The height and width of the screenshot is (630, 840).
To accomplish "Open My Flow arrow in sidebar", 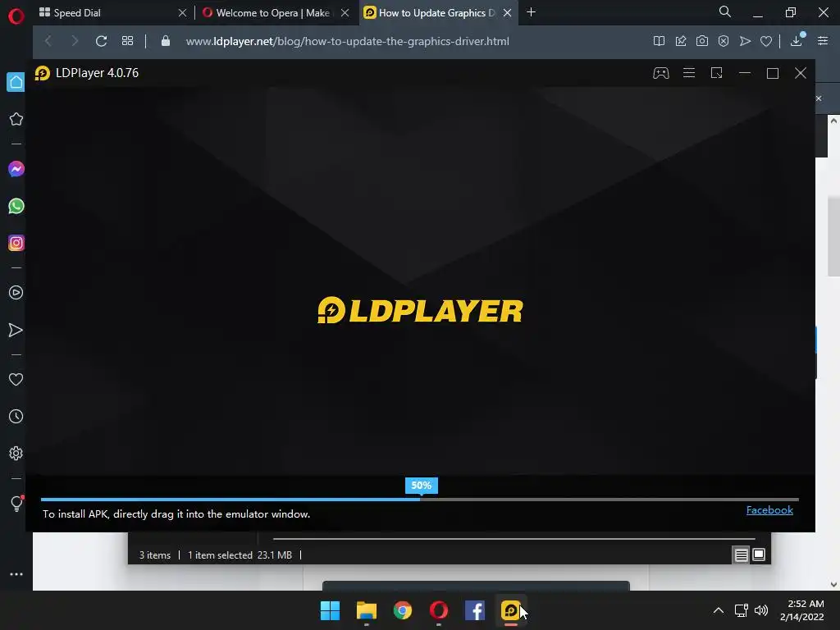I will 16,330.
